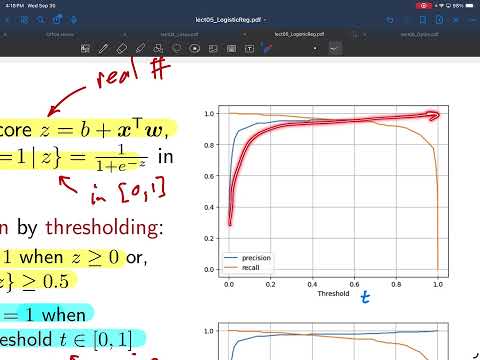Switch to the lect06 PDF tab
This screenshot has width=480, height=360.
pos(419,34)
